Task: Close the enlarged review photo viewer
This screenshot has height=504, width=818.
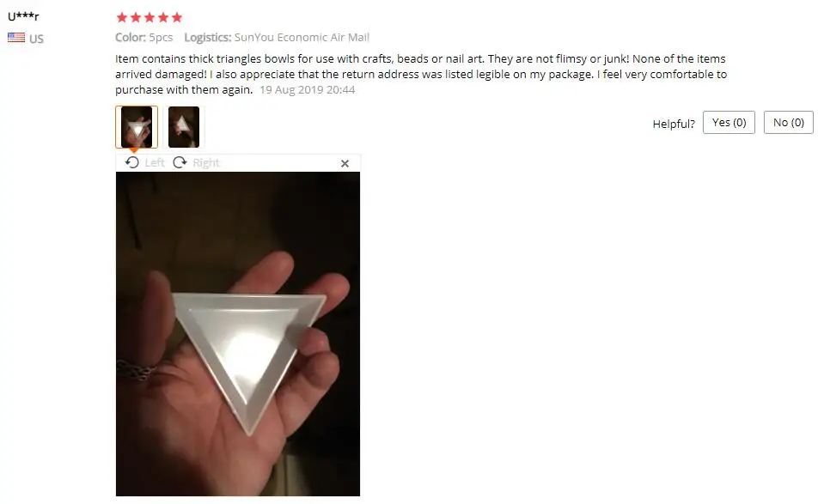Action: (345, 164)
